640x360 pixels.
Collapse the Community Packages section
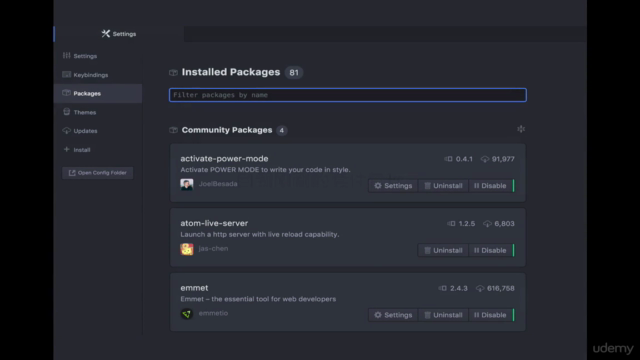click(x=521, y=129)
